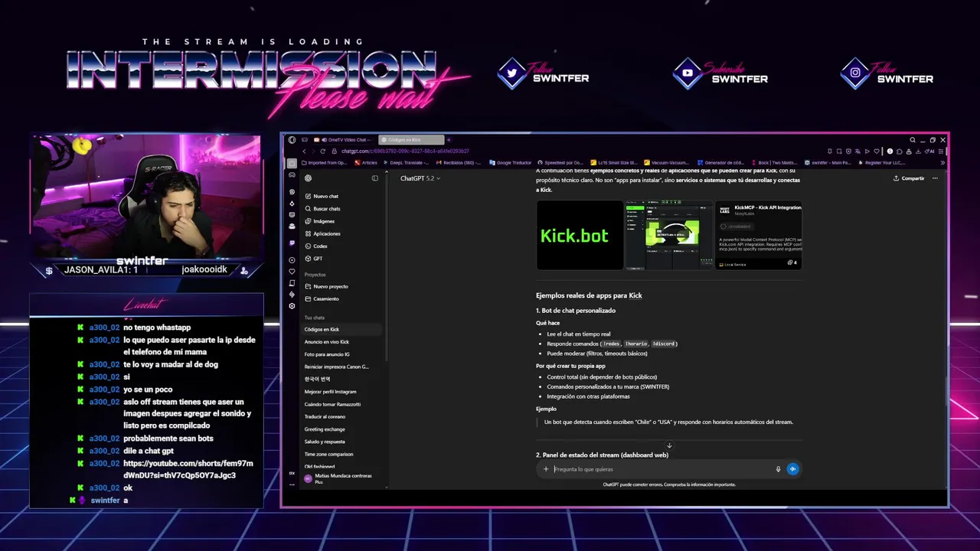This screenshot has height=551, width=980.
Task: Open Opera GX logo menu
Action: (292, 140)
